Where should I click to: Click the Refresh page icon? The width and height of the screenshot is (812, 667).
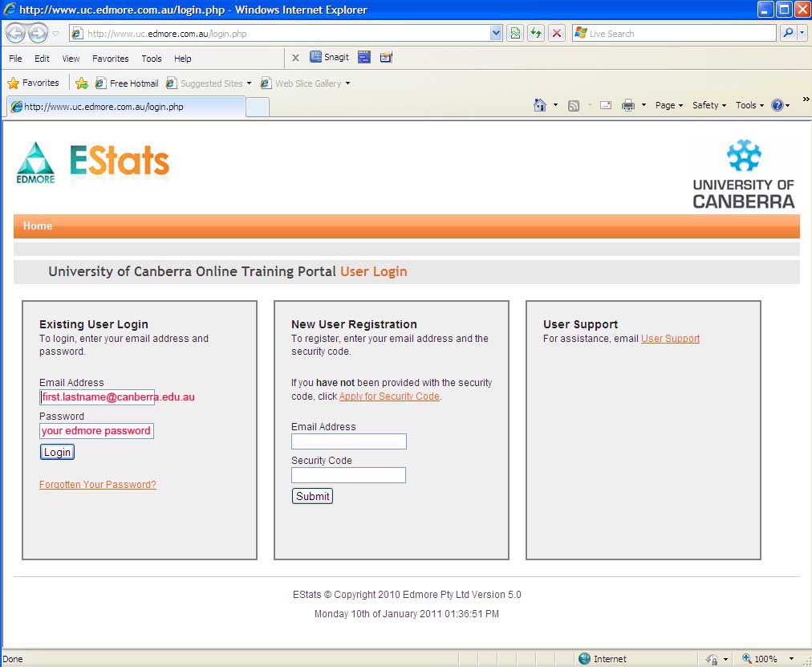536,34
